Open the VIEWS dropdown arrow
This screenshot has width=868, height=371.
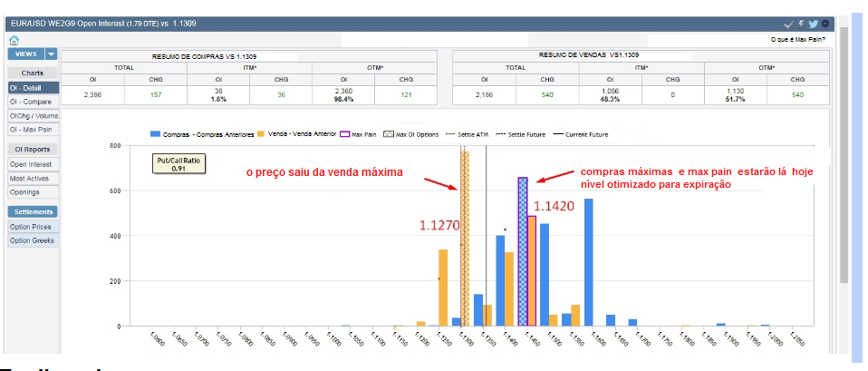51,54
